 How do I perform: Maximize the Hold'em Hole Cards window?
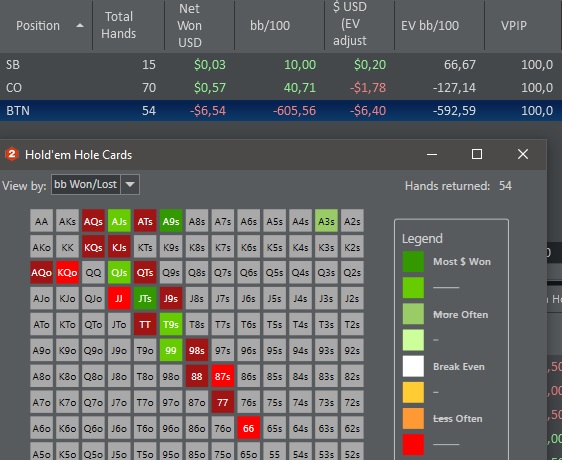tap(476, 154)
